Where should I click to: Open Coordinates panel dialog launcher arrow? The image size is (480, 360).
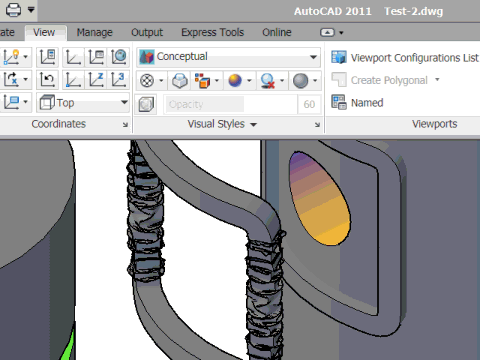coord(125,125)
